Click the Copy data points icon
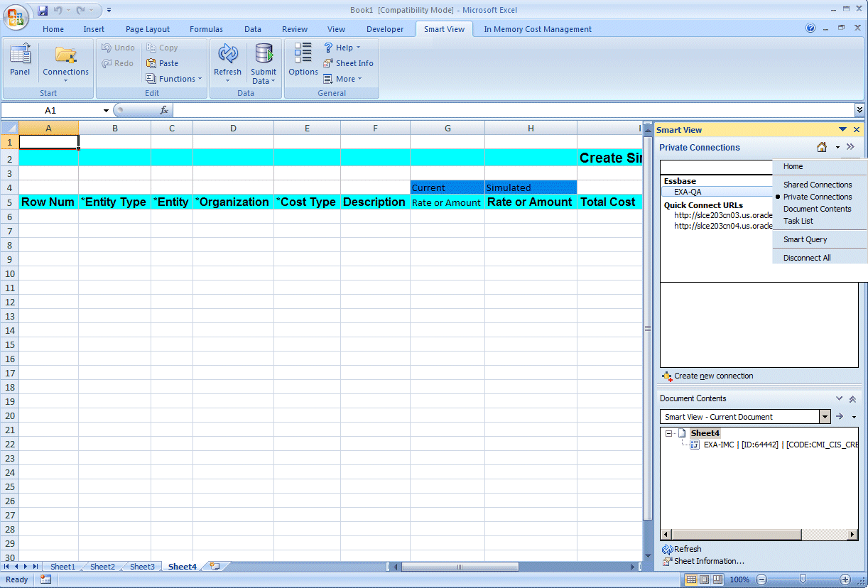 click(162, 48)
